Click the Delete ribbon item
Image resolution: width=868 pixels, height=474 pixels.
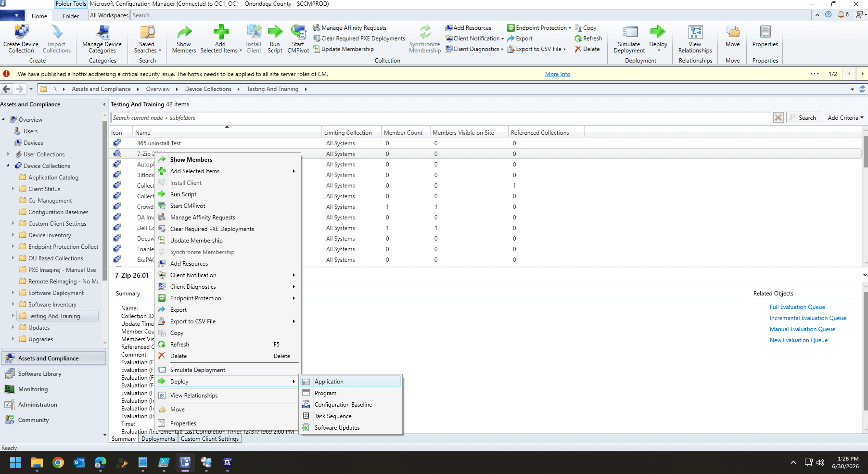[x=587, y=49]
